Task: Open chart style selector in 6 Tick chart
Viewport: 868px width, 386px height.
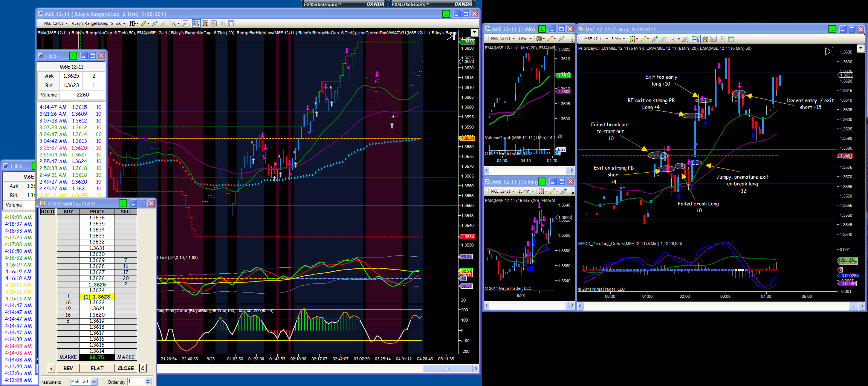Action: (x=134, y=23)
